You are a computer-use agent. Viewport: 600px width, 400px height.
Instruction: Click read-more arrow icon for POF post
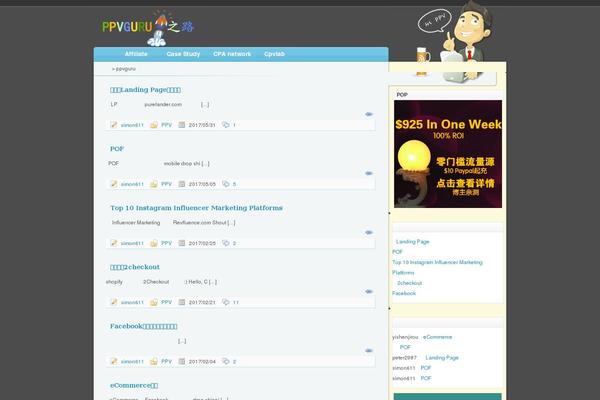click(x=368, y=173)
